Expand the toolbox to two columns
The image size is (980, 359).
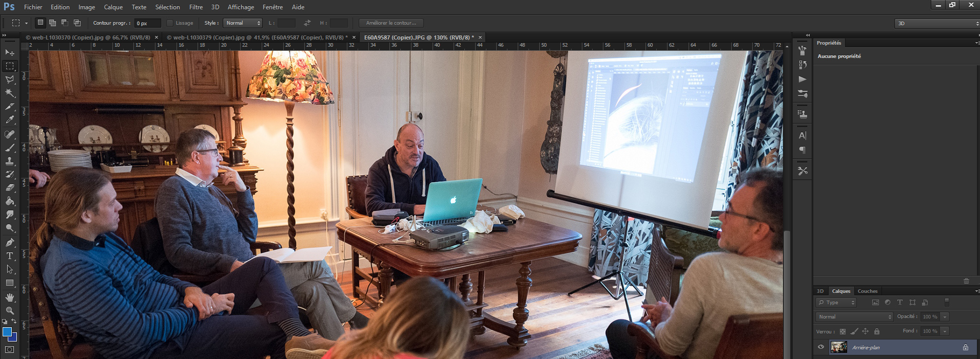(4, 35)
